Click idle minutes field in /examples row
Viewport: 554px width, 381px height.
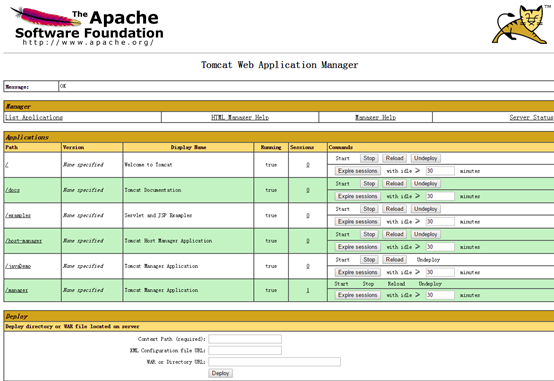pyautogui.click(x=440, y=222)
